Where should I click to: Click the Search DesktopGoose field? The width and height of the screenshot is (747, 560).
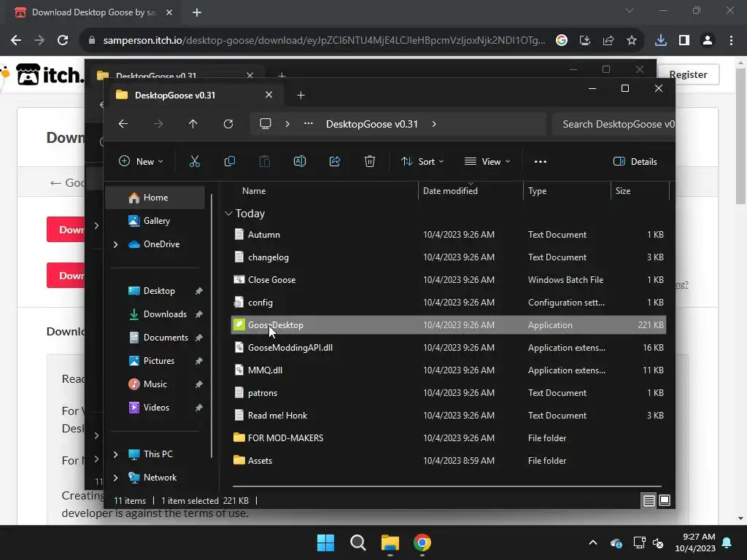tap(614, 124)
